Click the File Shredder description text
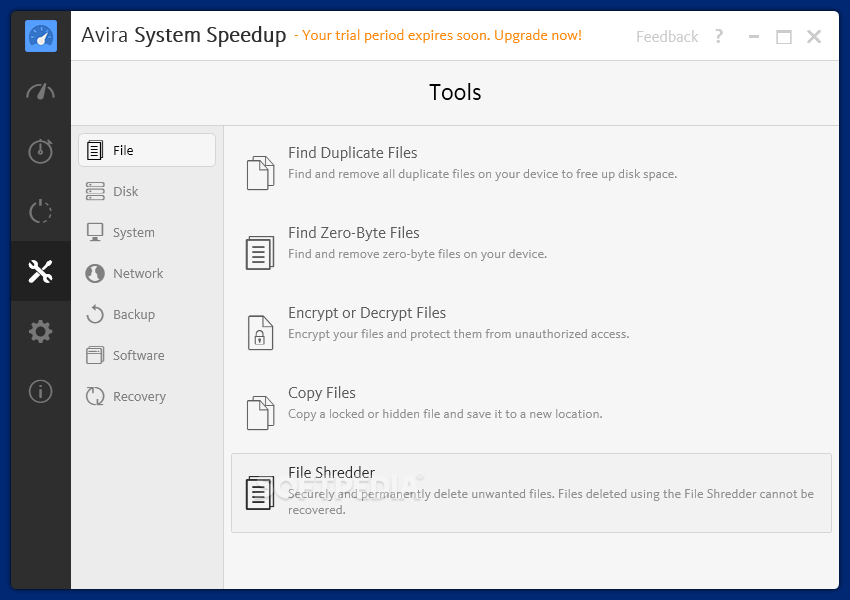Viewport: 850px width, 600px height. tap(551, 502)
